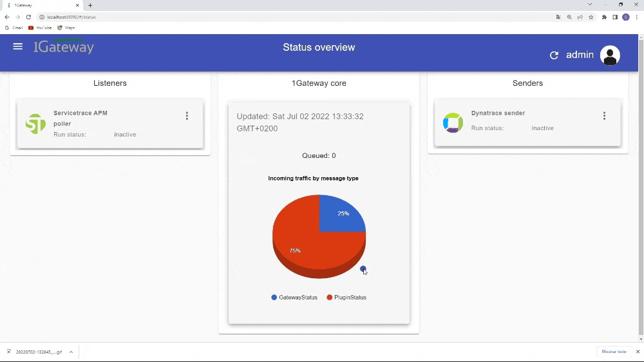Click the 1Gateway logo in header

coord(64,47)
